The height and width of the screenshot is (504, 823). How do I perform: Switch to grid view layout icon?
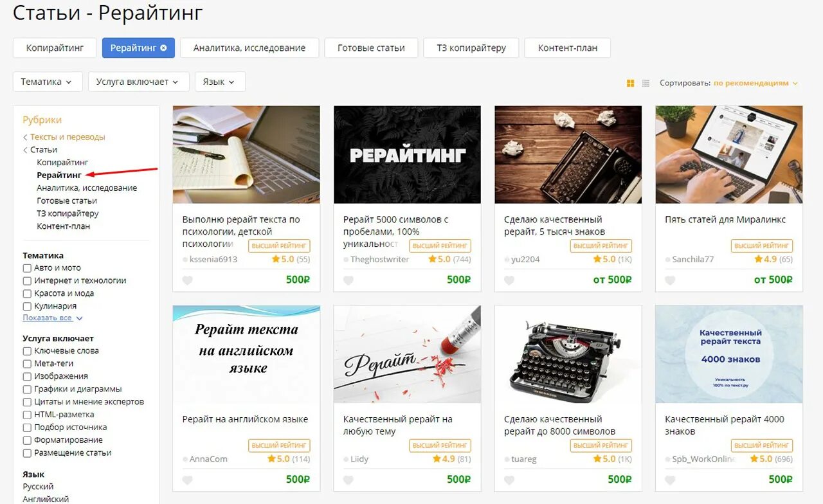click(630, 83)
